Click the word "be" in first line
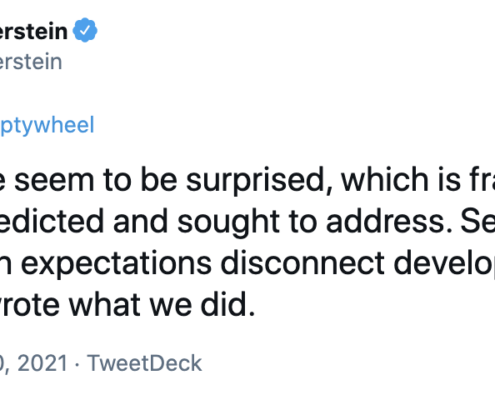495x400 pixels. [x=158, y=179]
